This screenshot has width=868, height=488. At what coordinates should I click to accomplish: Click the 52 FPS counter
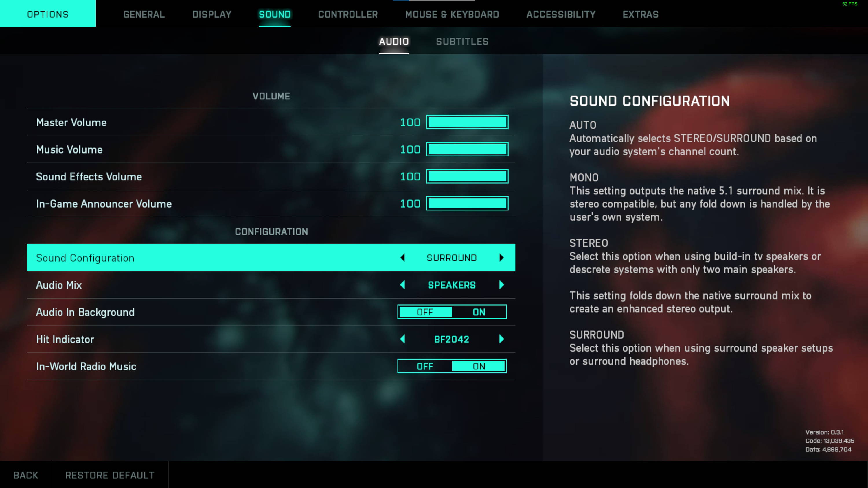coord(849,4)
